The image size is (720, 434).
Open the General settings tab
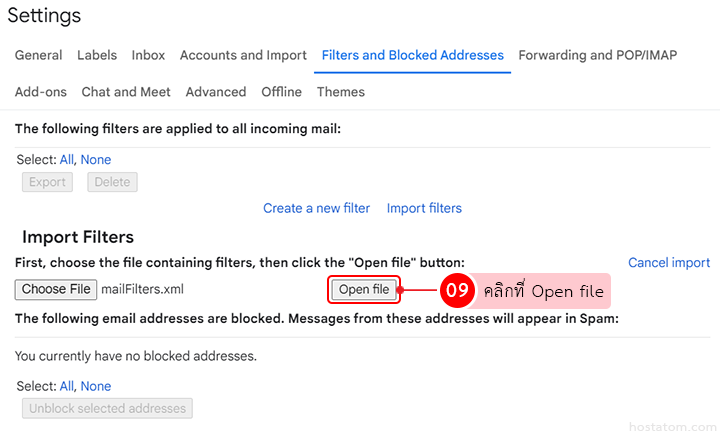38,55
